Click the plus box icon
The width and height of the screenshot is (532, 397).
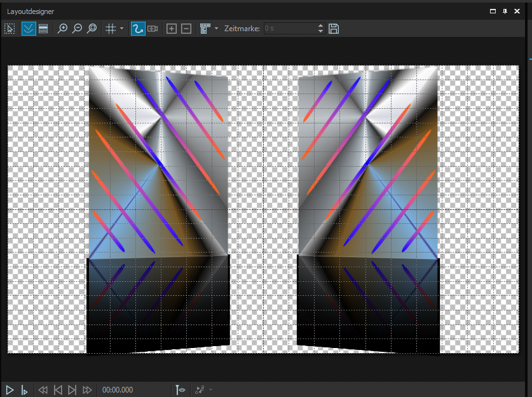tap(171, 29)
